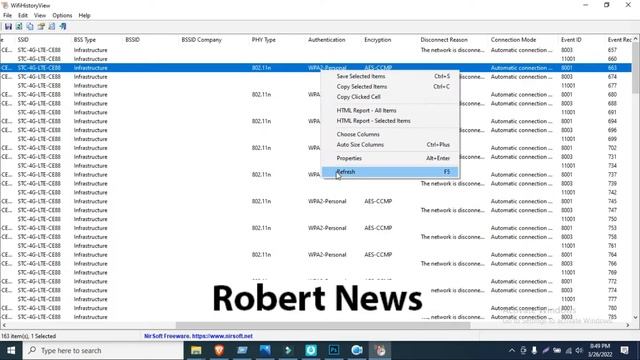Viewport: 640px width, 360px height.
Task: Click the horizontal scrollbar right arrow
Action: click(628, 325)
